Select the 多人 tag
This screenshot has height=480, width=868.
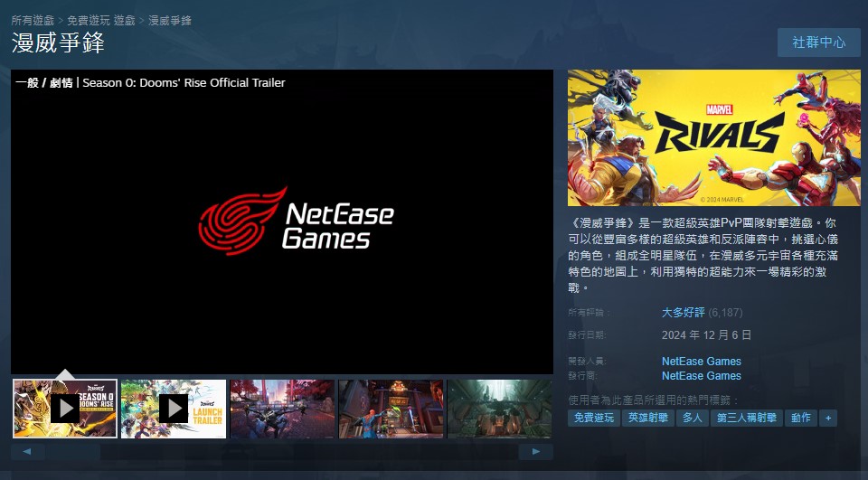tap(692, 418)
